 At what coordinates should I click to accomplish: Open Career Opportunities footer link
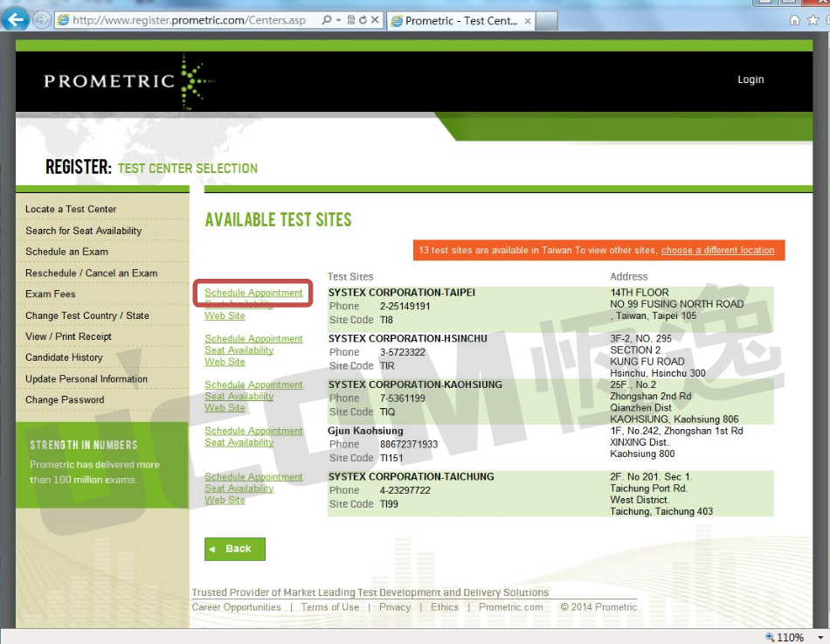pos(236,607)
